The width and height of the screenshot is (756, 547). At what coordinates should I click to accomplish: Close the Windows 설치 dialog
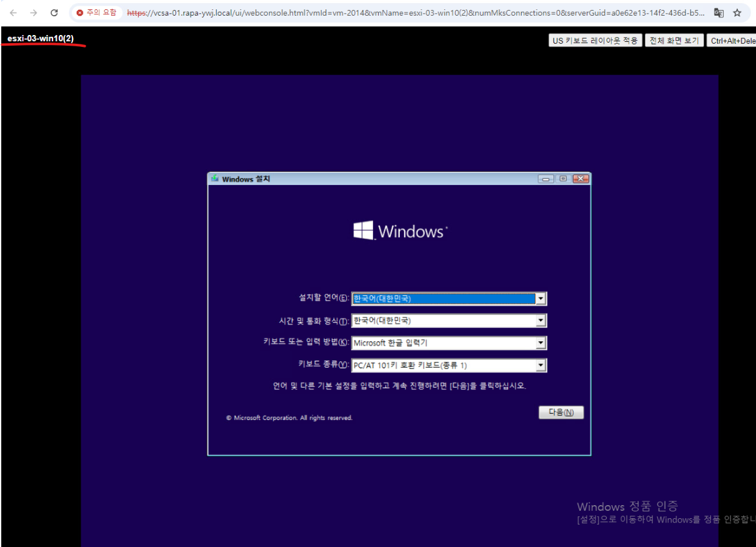point(580,179)
